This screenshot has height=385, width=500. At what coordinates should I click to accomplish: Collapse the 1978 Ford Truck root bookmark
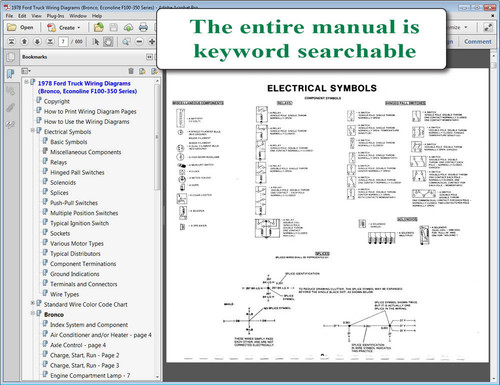26,82
